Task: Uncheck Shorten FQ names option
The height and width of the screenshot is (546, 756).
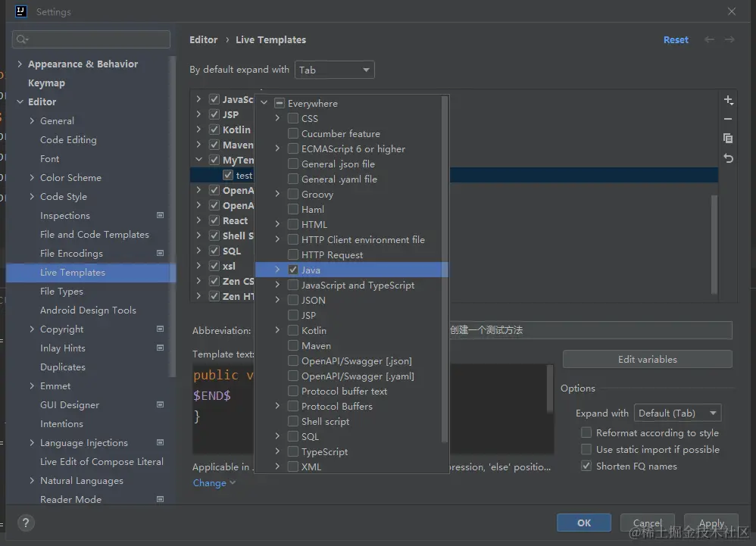Action: 586,466
